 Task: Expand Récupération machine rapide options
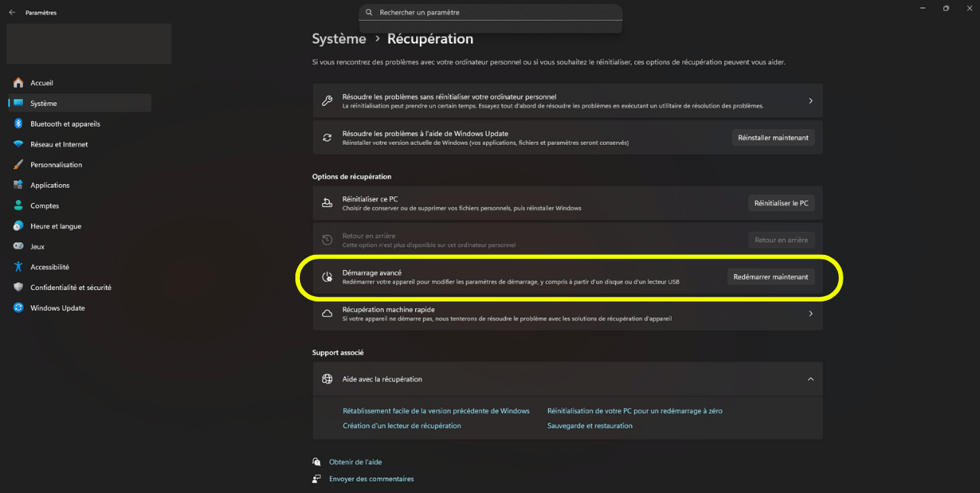[x=811, y=313]
